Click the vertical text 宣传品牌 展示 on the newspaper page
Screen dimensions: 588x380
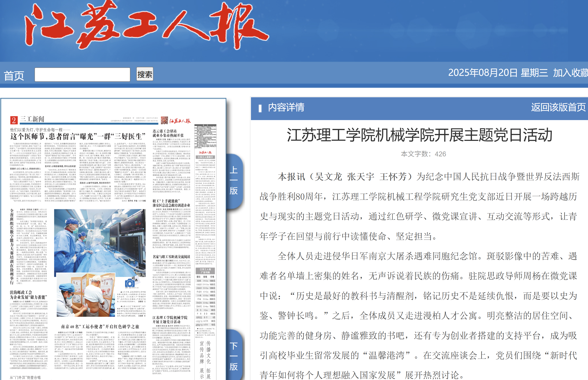202,360
